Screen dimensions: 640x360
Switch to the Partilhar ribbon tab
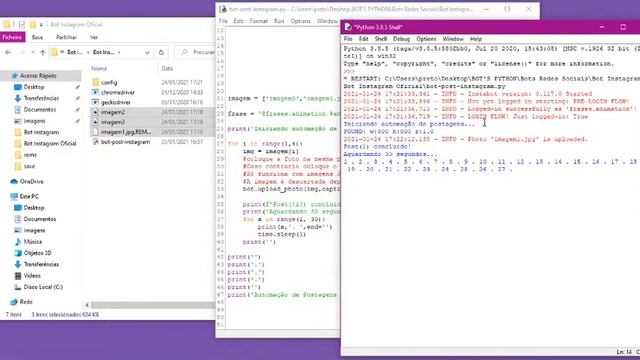pyautogui.click(x=66, y=37)
